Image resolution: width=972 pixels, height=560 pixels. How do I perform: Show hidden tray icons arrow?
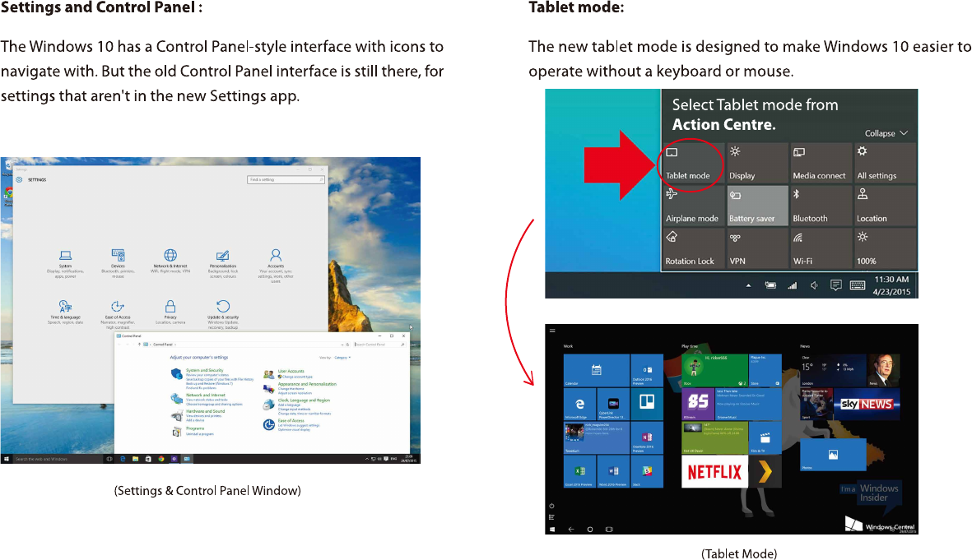point(748,285)
